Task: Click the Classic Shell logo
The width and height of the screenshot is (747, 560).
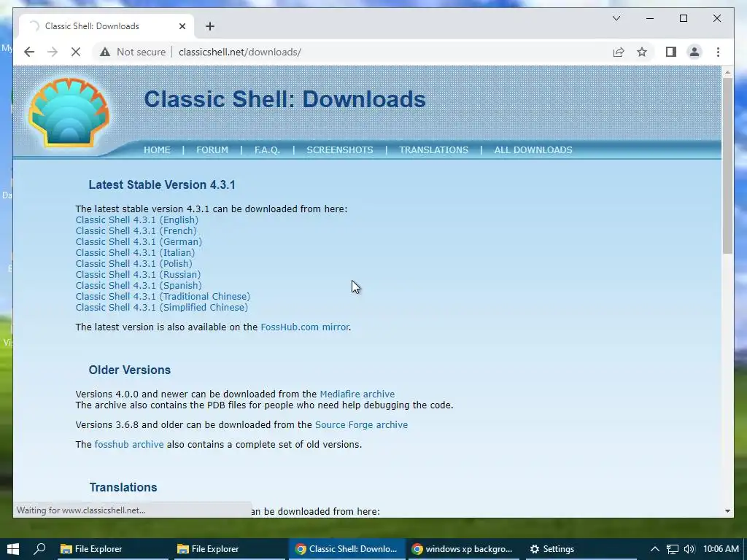Action: 69,112
